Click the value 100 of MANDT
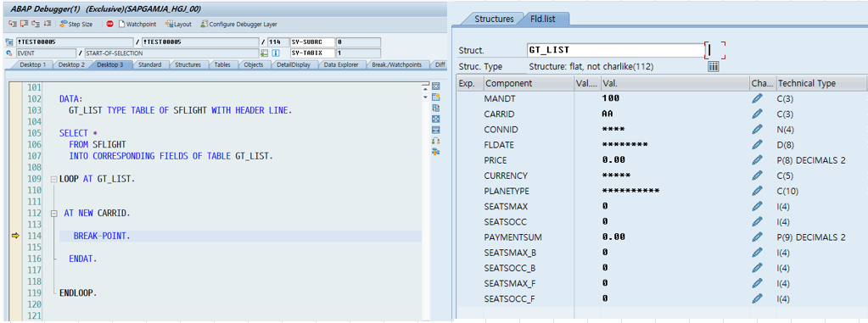Viewport: 868px width, 323px height. 611,98
